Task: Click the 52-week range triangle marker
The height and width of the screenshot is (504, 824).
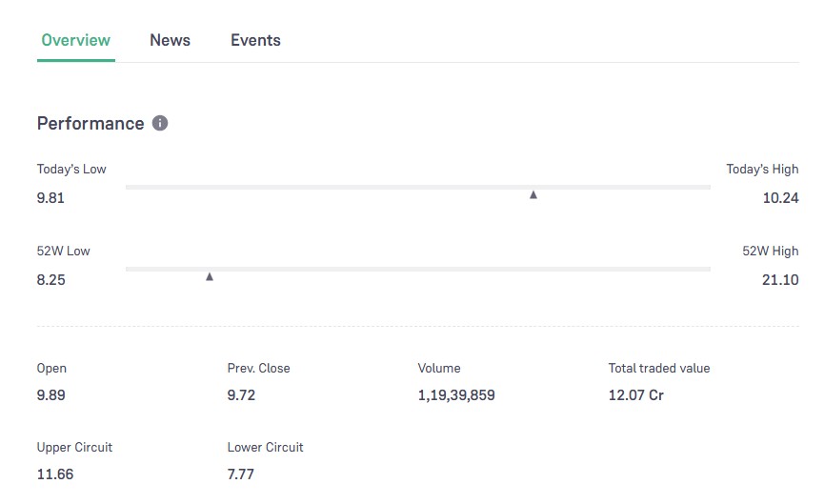Action: pos(210,276)
